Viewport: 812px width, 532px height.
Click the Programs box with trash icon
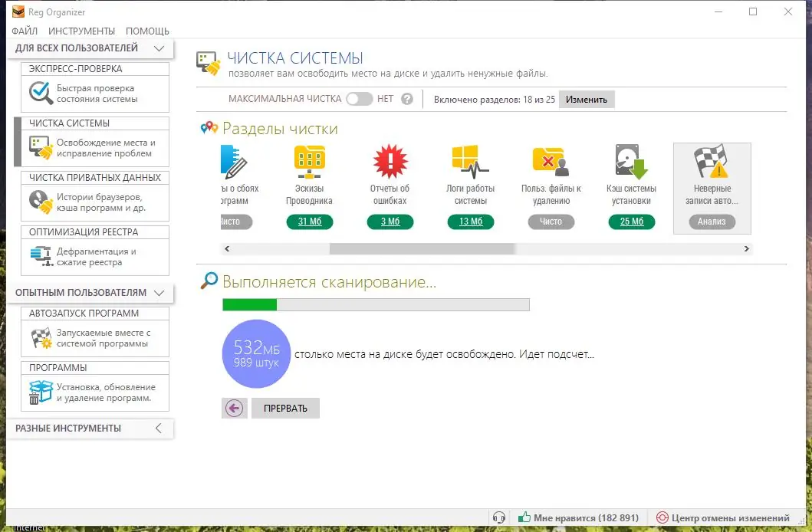pos(41,392)
